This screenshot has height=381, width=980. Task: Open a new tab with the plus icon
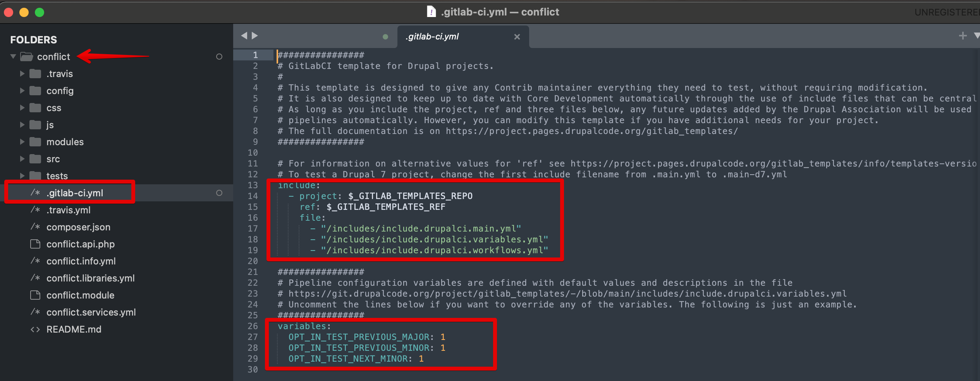tap(962, 36)
